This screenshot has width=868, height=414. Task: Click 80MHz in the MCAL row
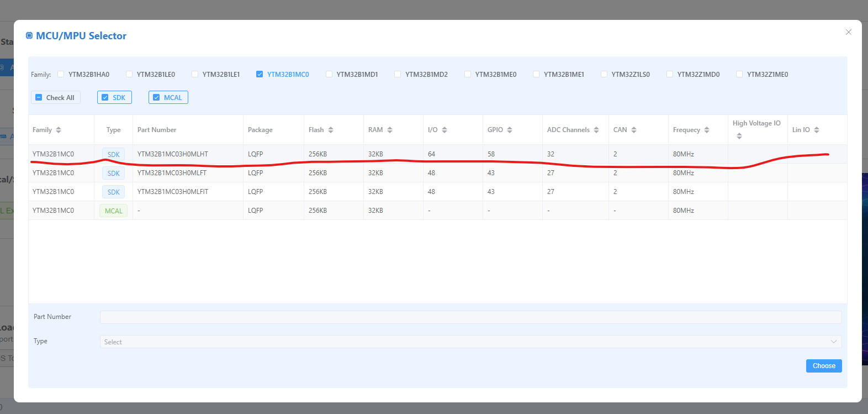tap(684, 211)
